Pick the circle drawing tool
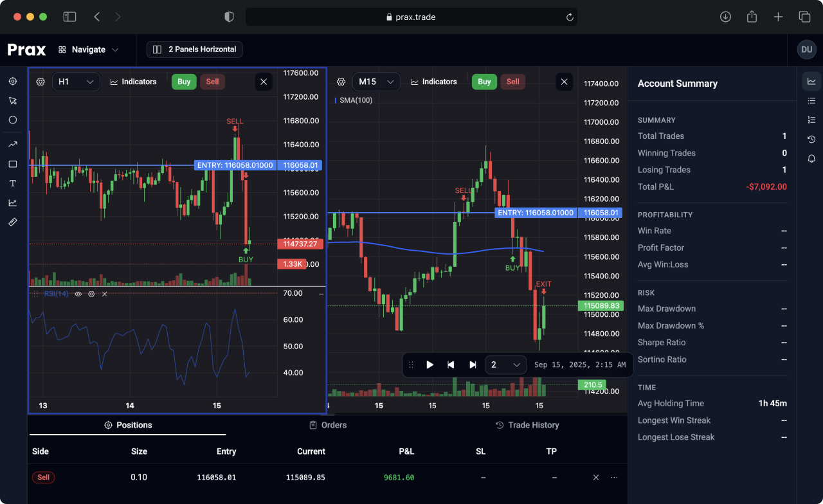Image resolution: width=823 pixels, height=504 pixels. click(x=12, y=120)
